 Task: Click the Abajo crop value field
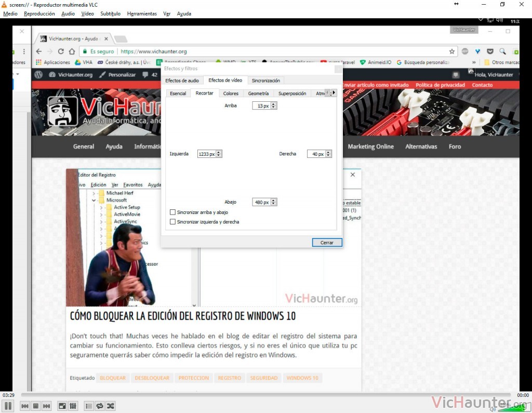point(262,202)
